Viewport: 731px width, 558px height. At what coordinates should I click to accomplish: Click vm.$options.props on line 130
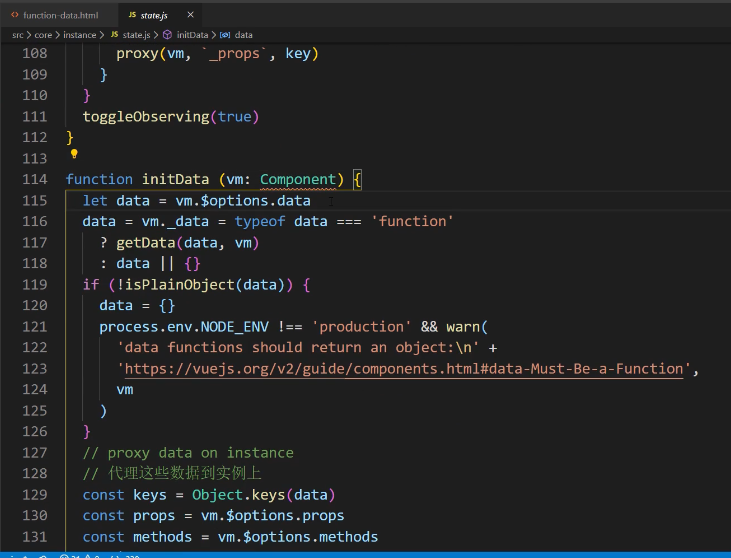pos(272,516)
